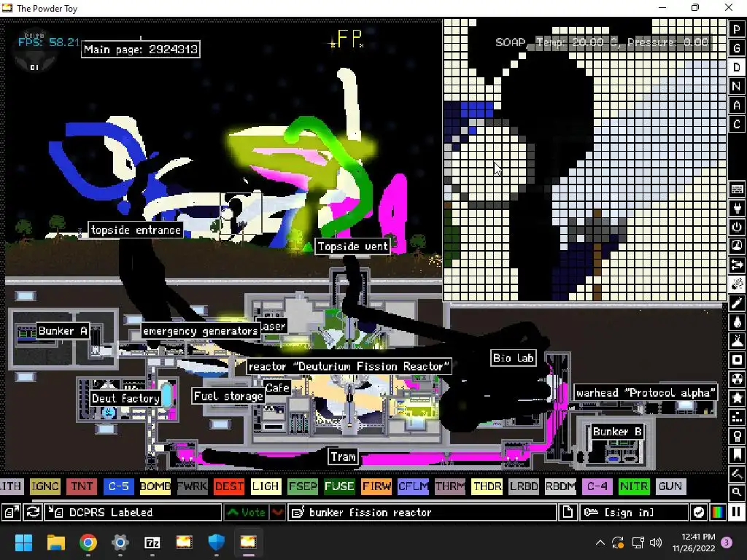This screenshot has height=560, width=747.
Task: Reload the simulation with refresh icon
Action: (33, 513)
